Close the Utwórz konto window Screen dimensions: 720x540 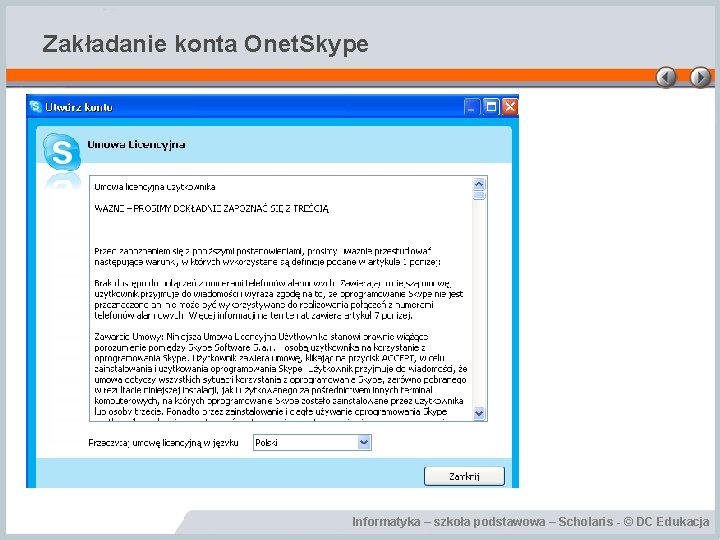click(510, 107)
